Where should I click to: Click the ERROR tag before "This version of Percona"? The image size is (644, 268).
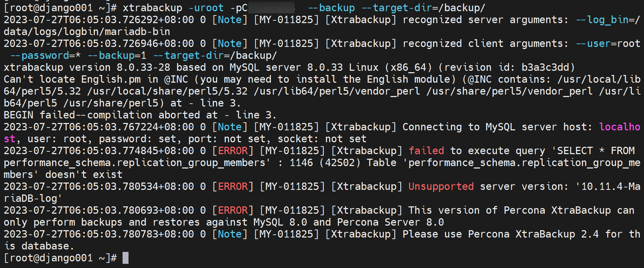coord(233,210)
